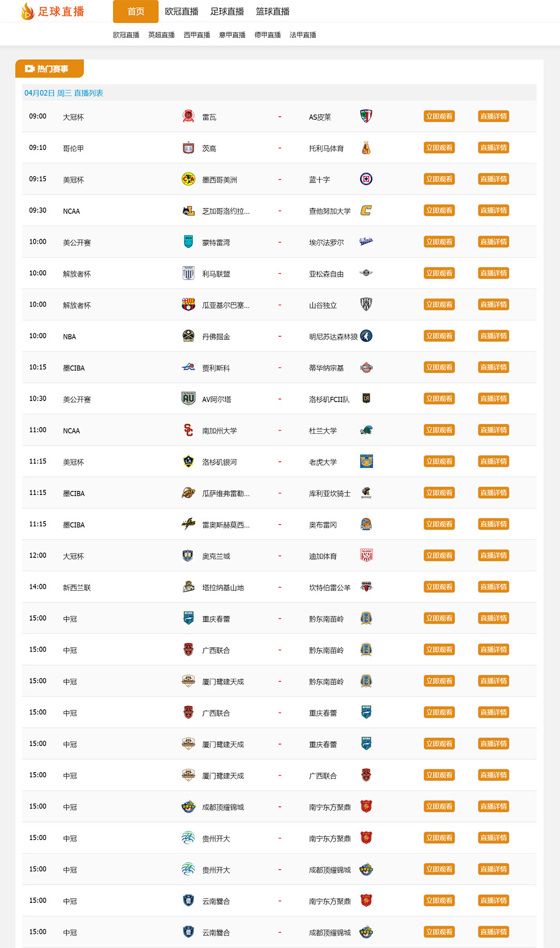Click the flame logo of 足球直播

coord(27,11)
